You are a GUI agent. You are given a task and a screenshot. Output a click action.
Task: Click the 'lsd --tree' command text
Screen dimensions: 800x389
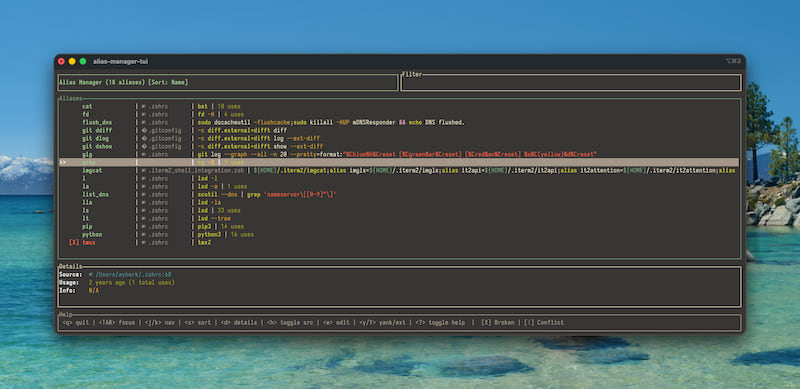tap(214, 218)
